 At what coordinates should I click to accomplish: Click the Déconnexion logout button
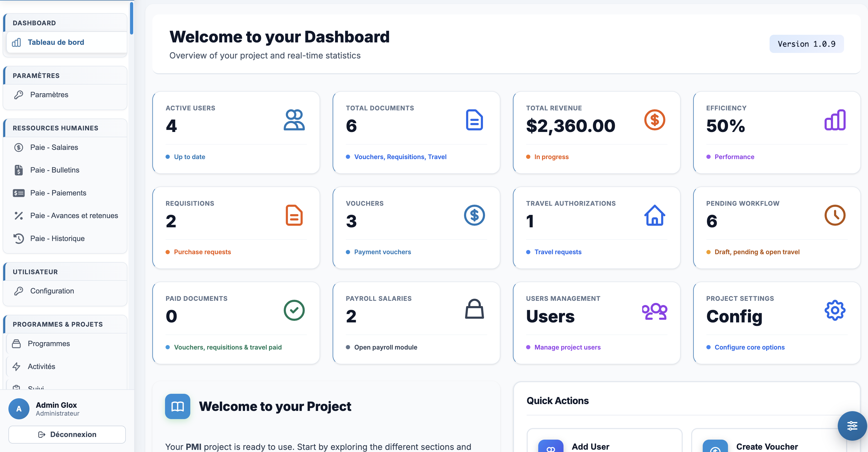coord(67,434)
